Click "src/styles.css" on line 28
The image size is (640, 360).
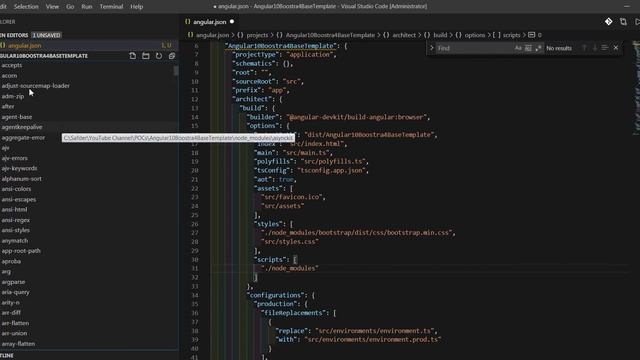pos(290,241)
